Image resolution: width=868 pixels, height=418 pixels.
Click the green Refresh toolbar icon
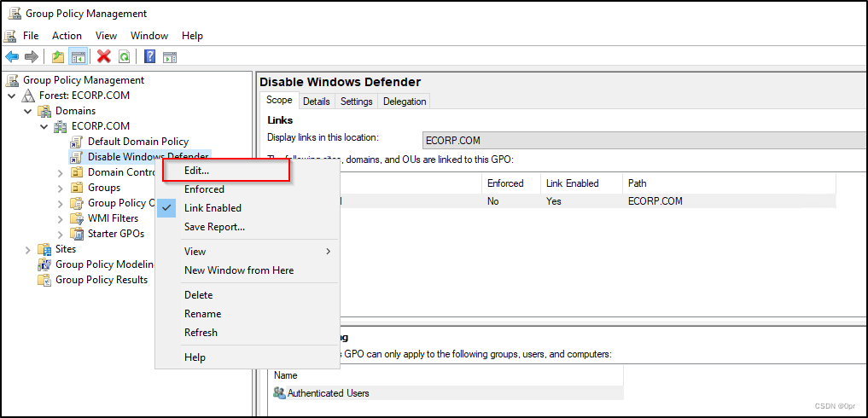(x=125, y=56)
